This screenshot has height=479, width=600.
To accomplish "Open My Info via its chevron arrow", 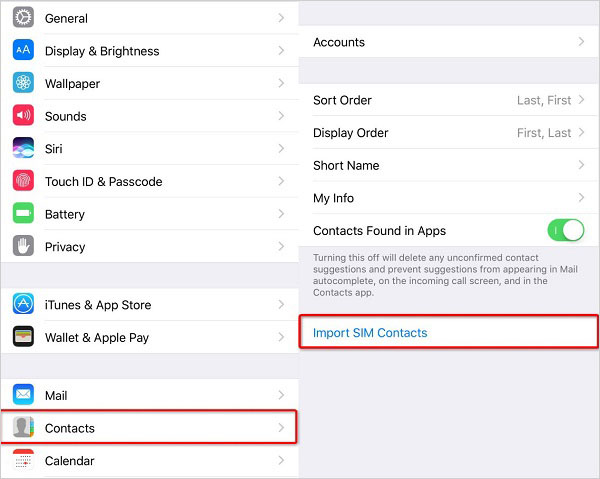I will click(581, 198).
